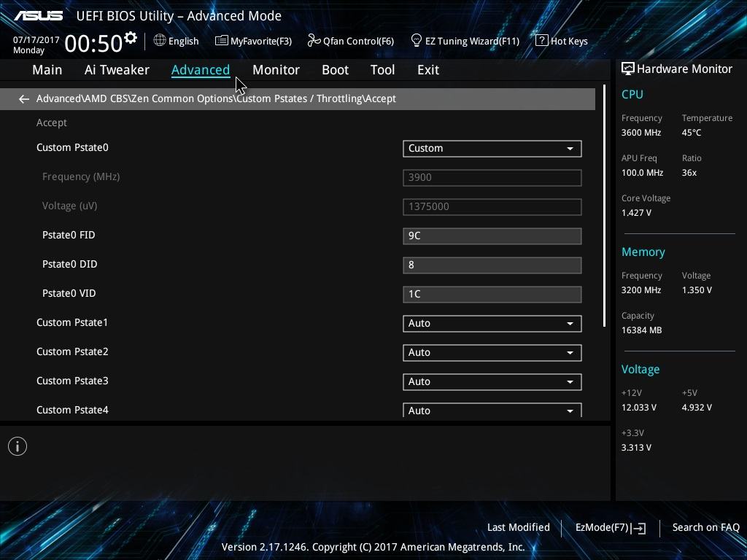Open Qfan Control fan icon
The image size is (747, 560).
[314, 41]
